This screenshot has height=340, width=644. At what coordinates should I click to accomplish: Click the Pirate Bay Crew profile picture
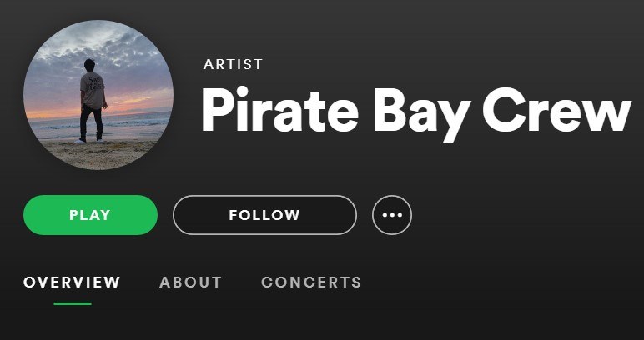point(98,95)
